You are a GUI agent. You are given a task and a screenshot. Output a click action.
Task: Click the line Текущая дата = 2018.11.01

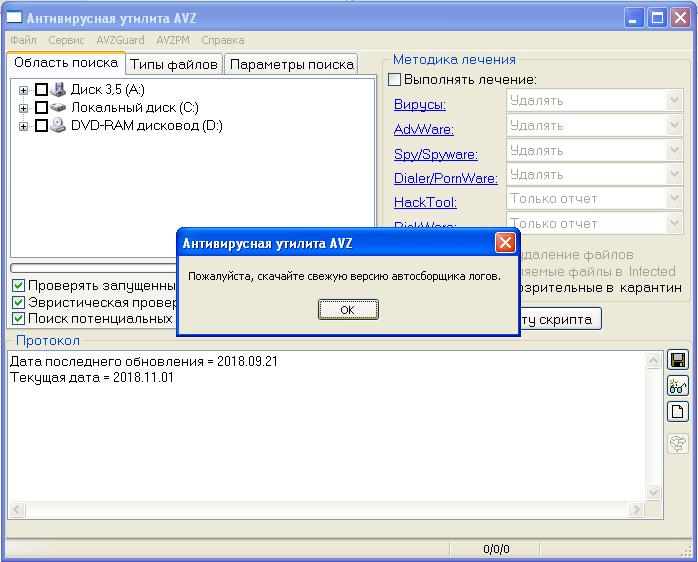[92, 378]
